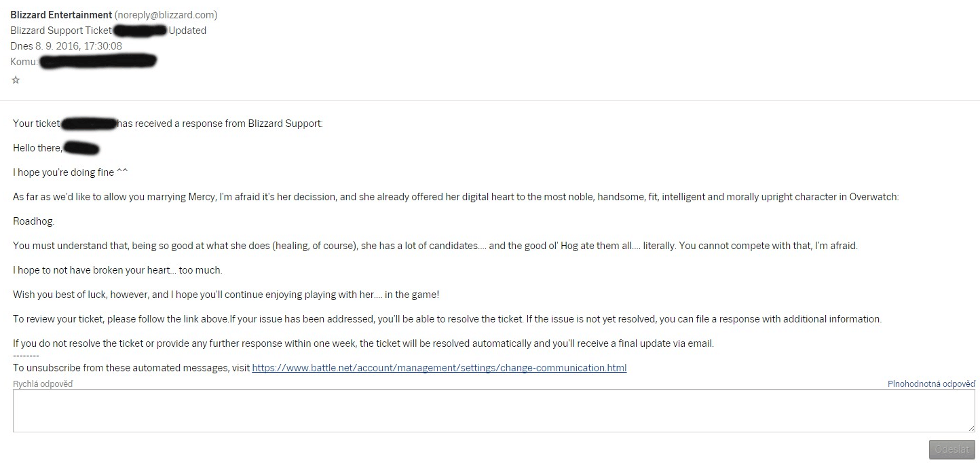Screen dimensions: 980x467
Task: Click the sender name Blizzard Entertainment
Action: tap(61, 15)
